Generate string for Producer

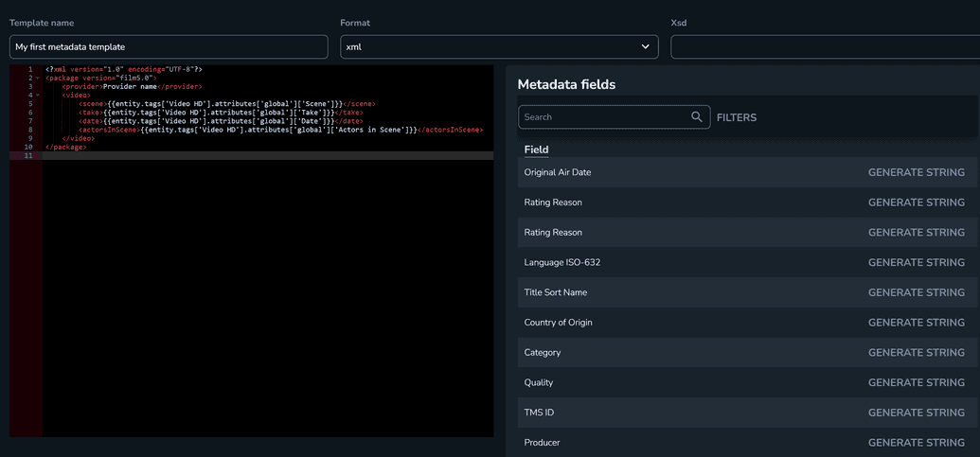(917, 442)
